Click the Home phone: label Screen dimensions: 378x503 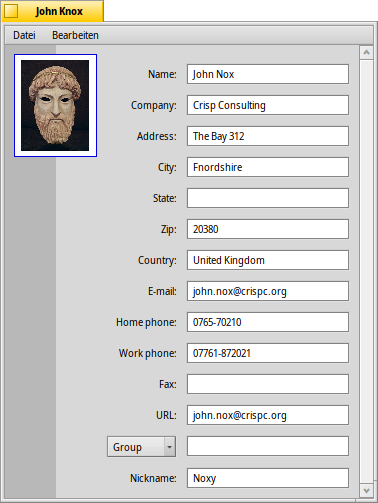(x=146, y=322)
